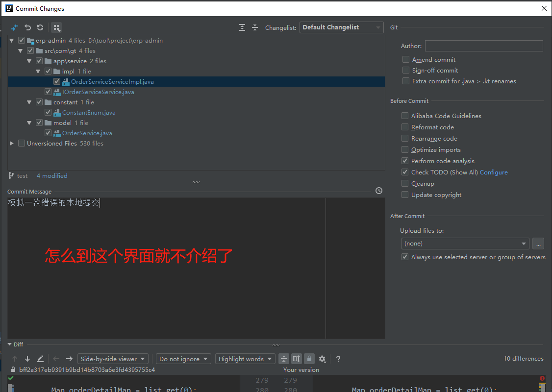
Task: Click the red error indicator in Diff pane
Action: coord(542,378)
